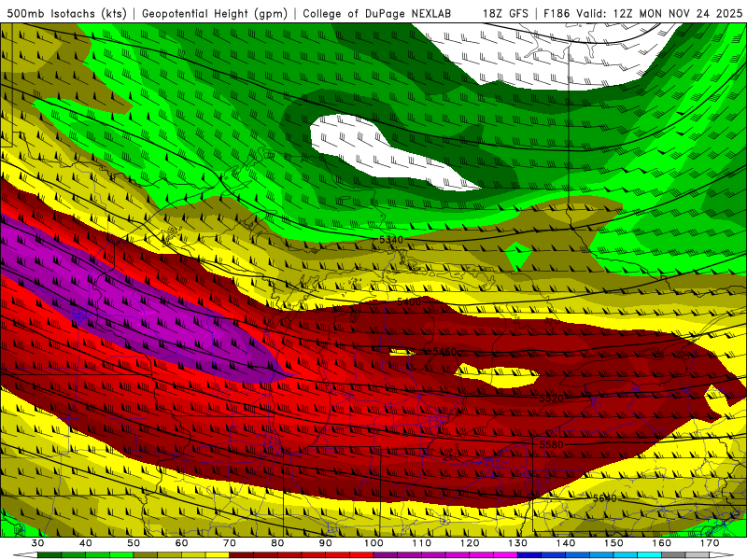The width and height of the screenshot is (747, 560).
Task: Select the purple swatch starting at 100
Action: [386, 555]
